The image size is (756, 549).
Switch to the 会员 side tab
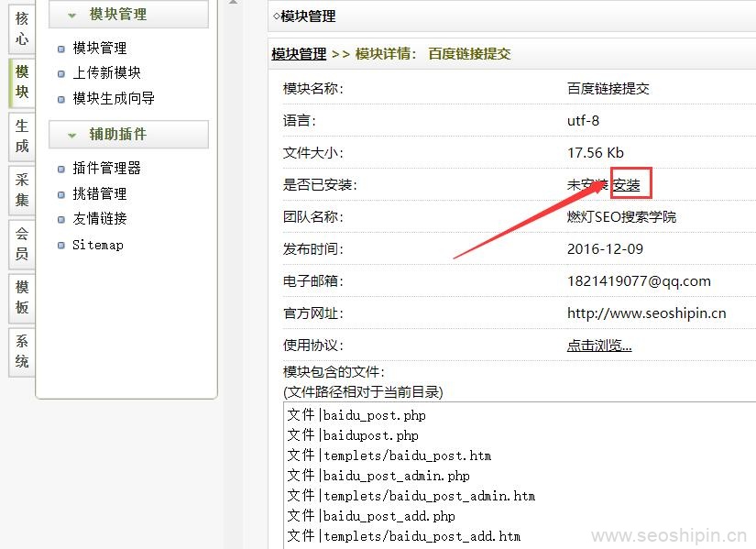tap(22, 244)
